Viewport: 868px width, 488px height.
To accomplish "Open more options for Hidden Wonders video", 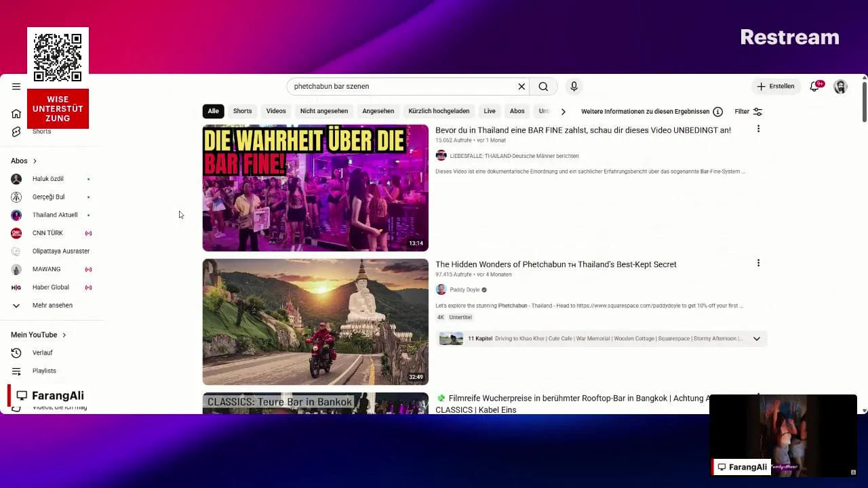I will (x=758, y=263).
